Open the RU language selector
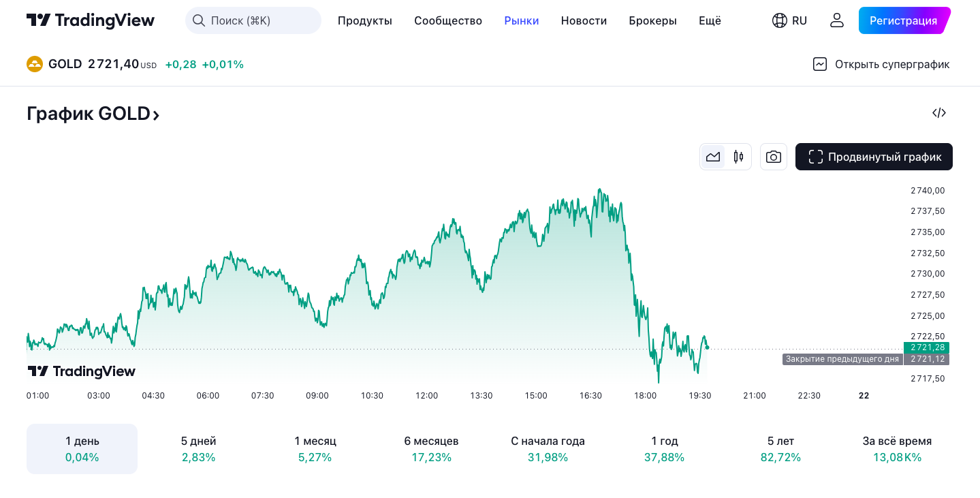The image size is (980, 498). tap(790, 20)
